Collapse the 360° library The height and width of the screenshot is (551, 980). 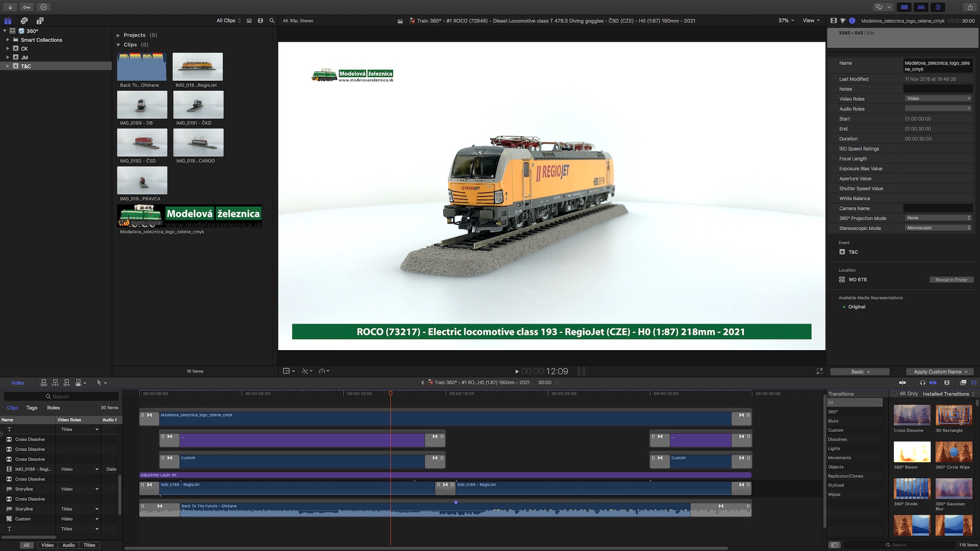(x=4, y=31)
